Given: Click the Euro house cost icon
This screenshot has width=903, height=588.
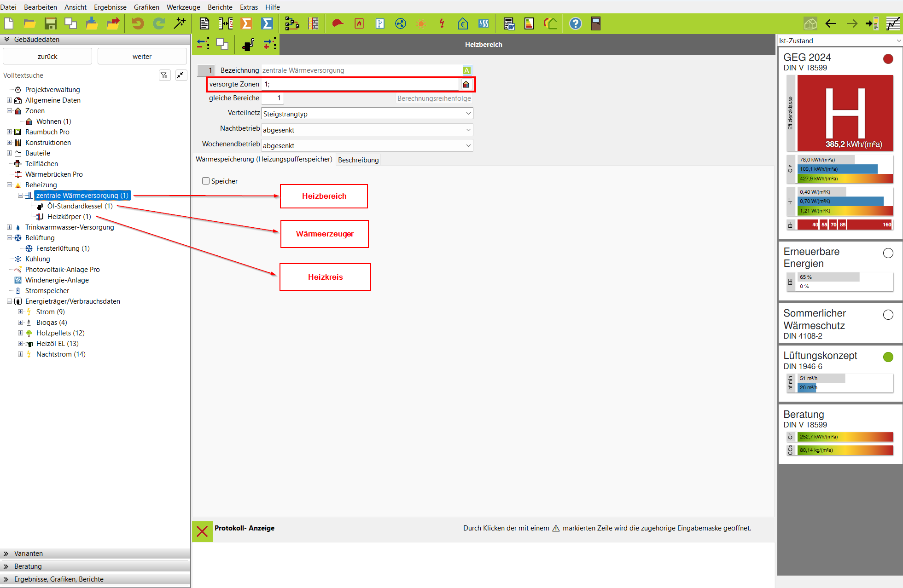Looking at the screenshot, I should 463,23.
